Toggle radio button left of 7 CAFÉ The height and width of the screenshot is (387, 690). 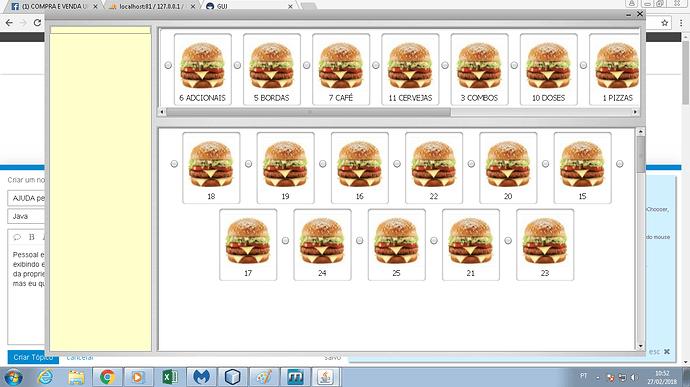306,65
